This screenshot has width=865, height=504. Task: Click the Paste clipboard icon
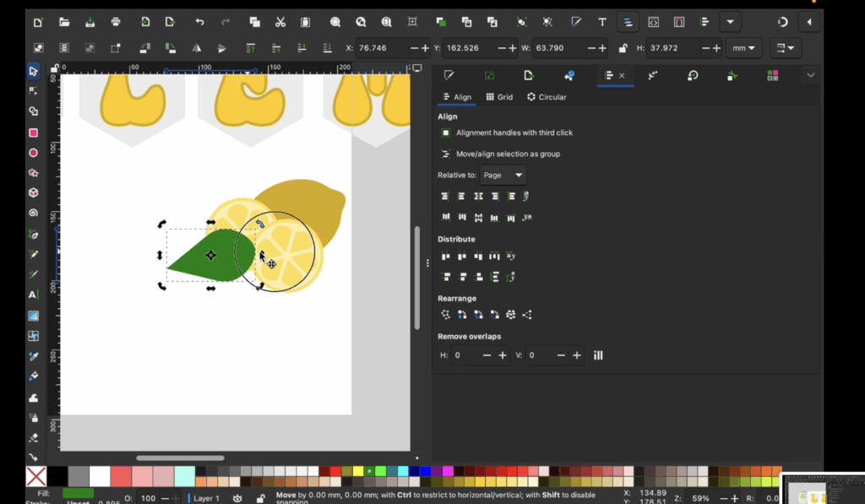(305, 22)
